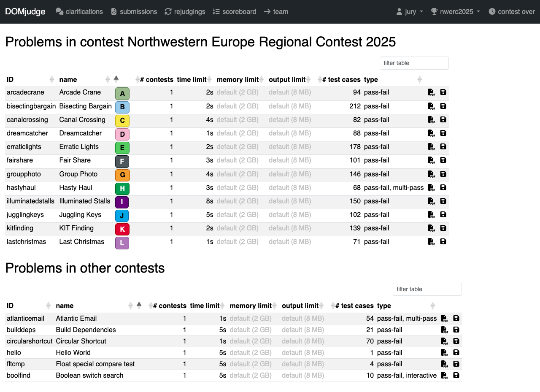The height and width of the screenshot is (392, 540).
Task: Click the yellow C problem color badge
Action: pyautogui.click(x=122, y=121)
